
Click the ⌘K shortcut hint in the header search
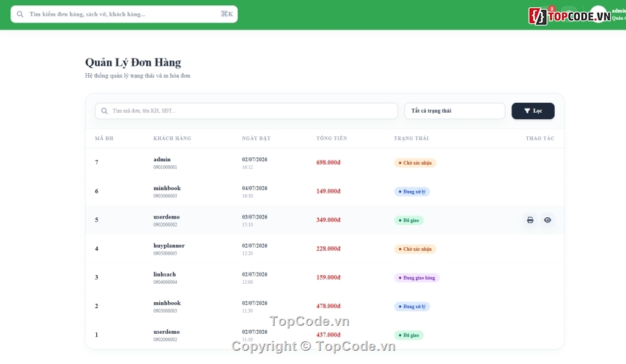(x=227, y=14)
